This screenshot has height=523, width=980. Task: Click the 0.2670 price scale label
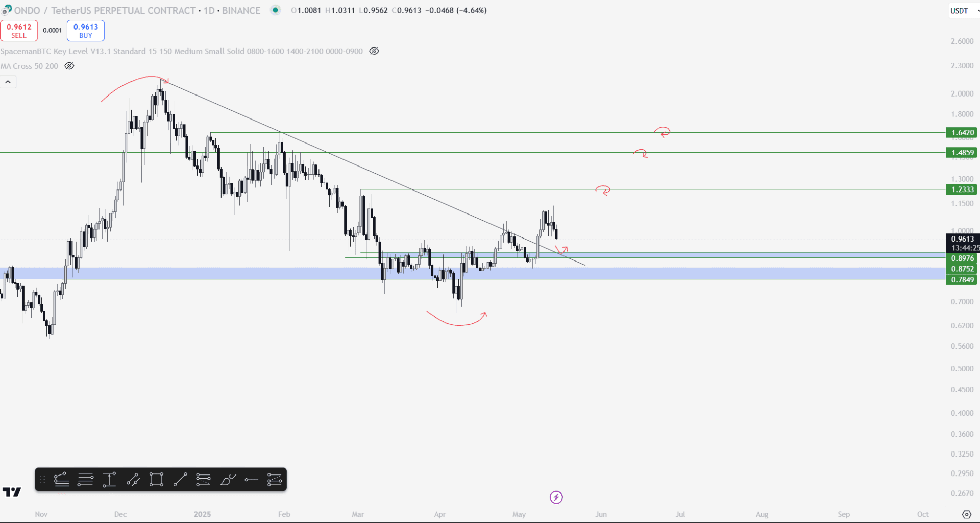(x=962, y=493)
